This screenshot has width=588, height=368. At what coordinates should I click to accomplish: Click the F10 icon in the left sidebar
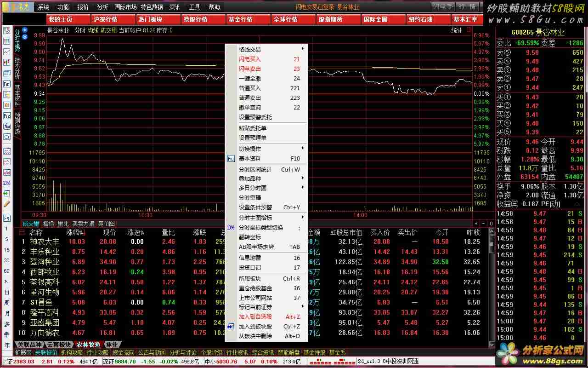(7, 84)
